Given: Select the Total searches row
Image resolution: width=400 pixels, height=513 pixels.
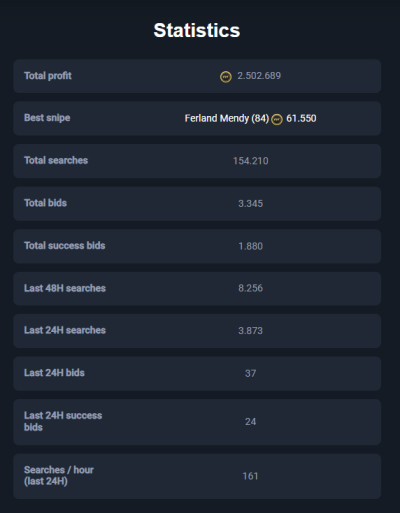Looking at the screenshot, I should click(197, 161).
